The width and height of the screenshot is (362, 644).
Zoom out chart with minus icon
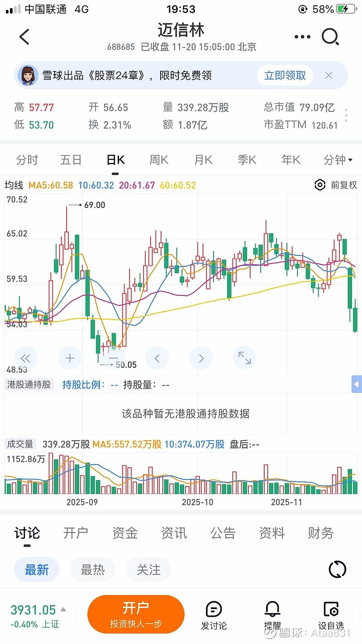[113, 358]
